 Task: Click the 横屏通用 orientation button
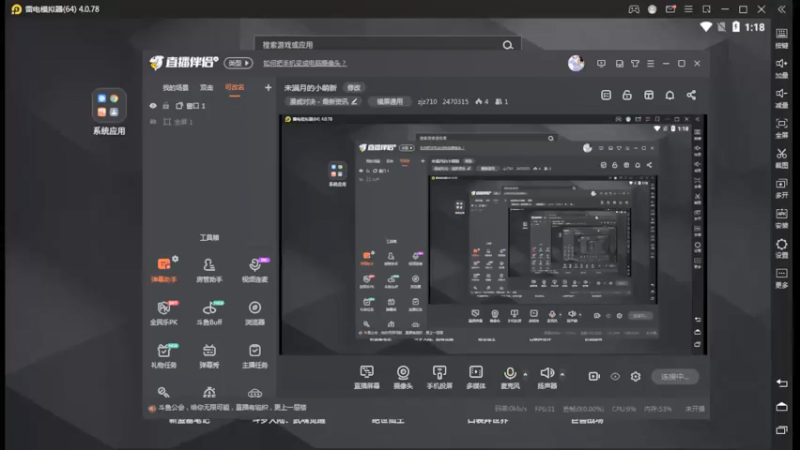click(390, 102)
